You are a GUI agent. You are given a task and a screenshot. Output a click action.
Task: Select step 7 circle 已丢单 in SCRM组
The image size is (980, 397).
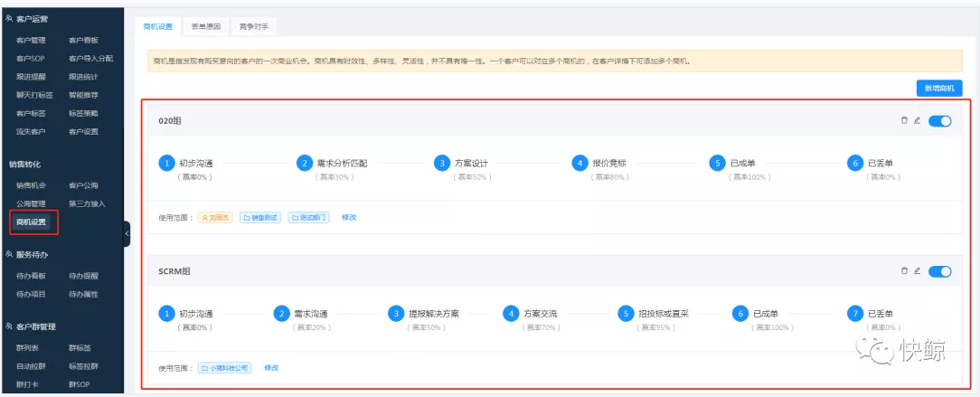[x=855, y=313]
